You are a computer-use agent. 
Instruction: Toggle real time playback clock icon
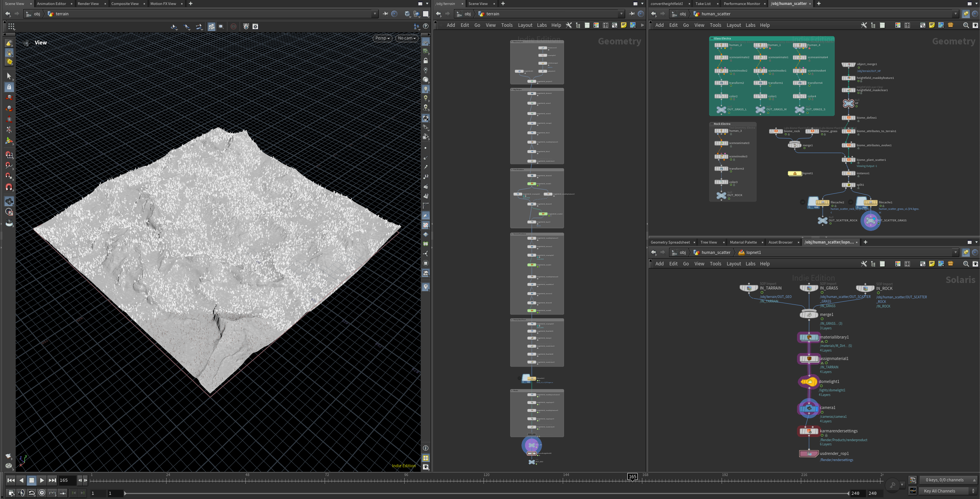coord(42,493)
